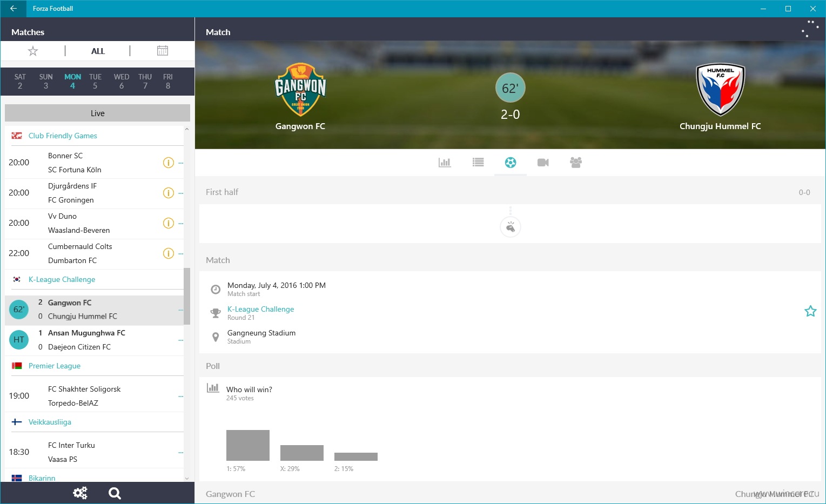Click the Live filter button
Screen dimensions: 826x504
click(x=97, y=113)
